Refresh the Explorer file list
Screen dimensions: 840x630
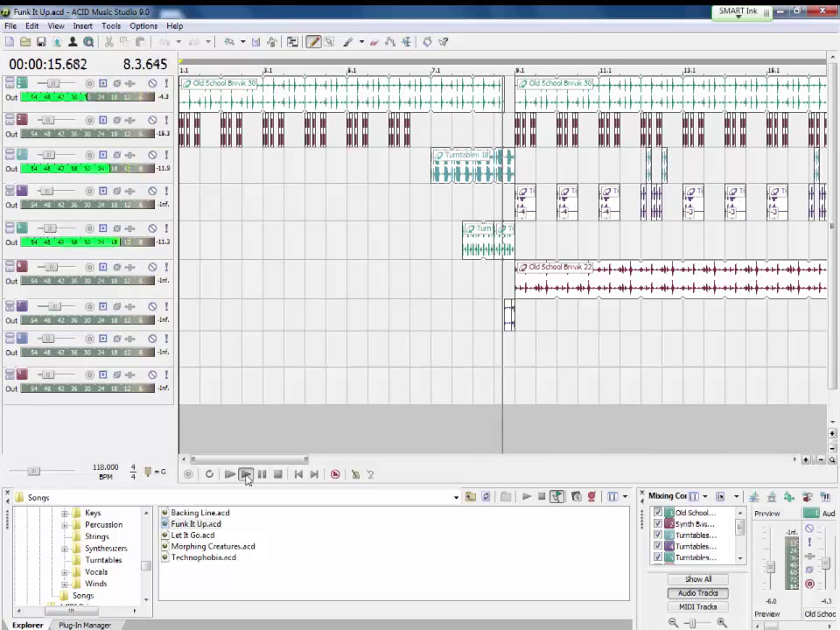click(486, 497)
